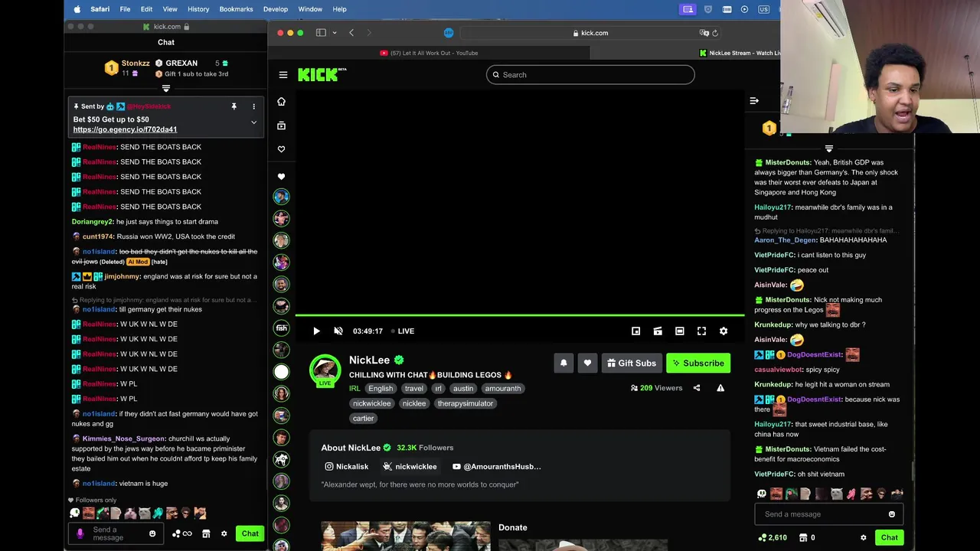Screen dimensions: 980x551
Task: Open right chat settings gear
Action: [x=864, y=538]
